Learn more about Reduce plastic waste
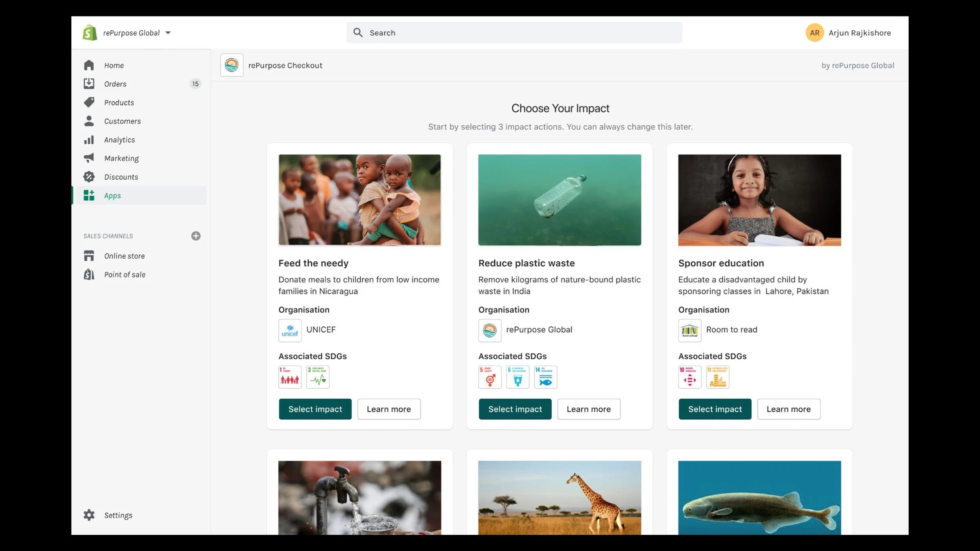The height and width of the screenshot is (551, 980). (x=588, y=409)
